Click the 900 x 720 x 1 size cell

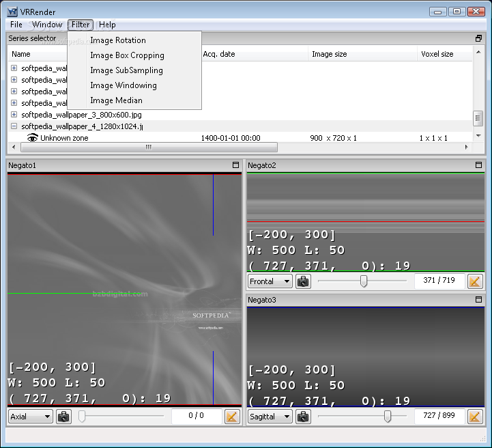pyautogui.click(x=333, y=138)
